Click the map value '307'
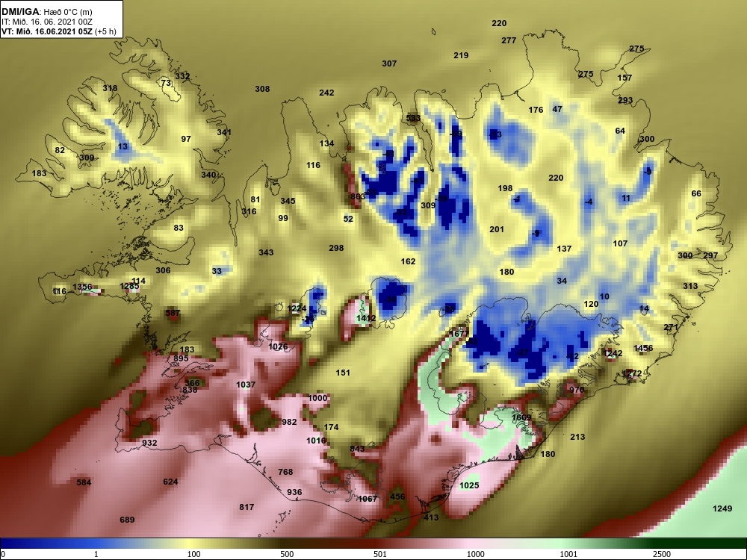The width and height of the screenshot is (747, 560). 389,63
